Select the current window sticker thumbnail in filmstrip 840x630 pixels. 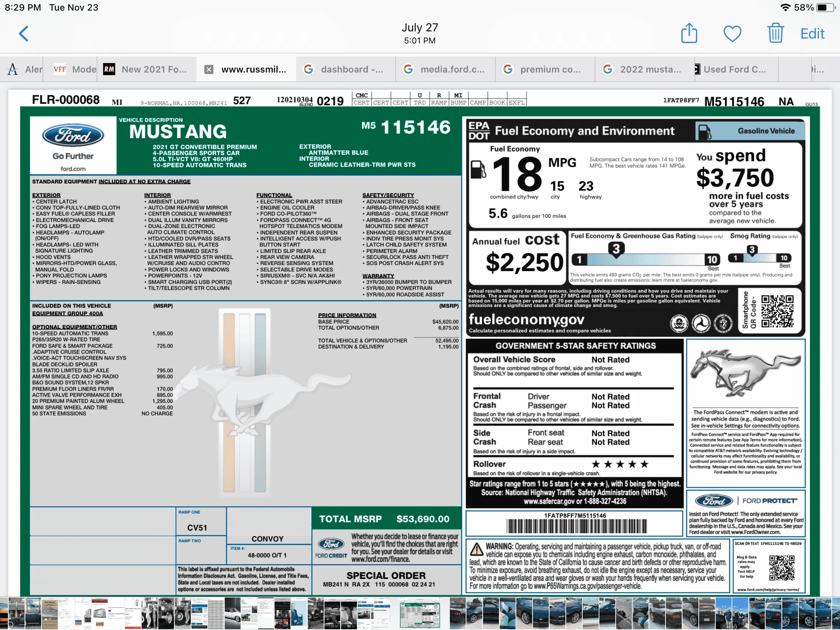[x=420, y=613]
